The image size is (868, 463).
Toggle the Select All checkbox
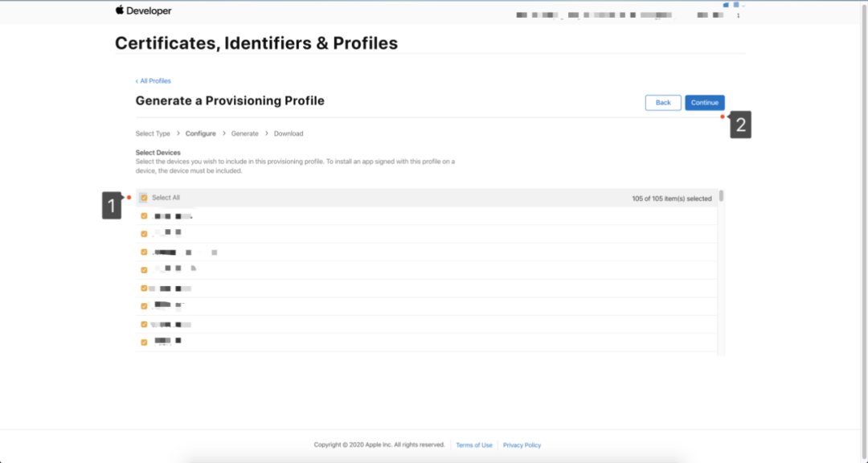[x=144, y=198]
